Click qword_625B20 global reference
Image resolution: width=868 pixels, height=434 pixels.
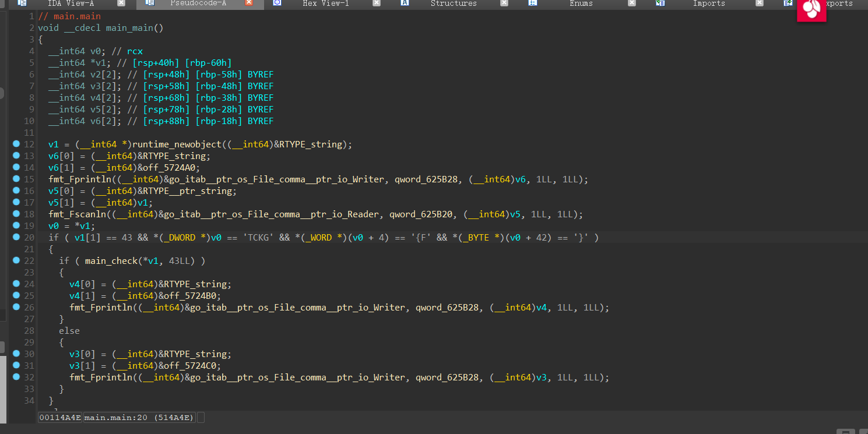coord(421,214)
